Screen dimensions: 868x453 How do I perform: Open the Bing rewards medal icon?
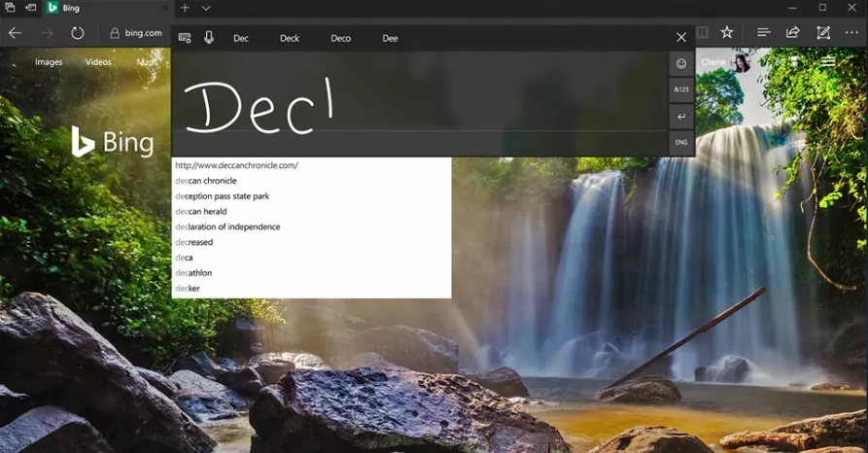(x=794, y=62)
